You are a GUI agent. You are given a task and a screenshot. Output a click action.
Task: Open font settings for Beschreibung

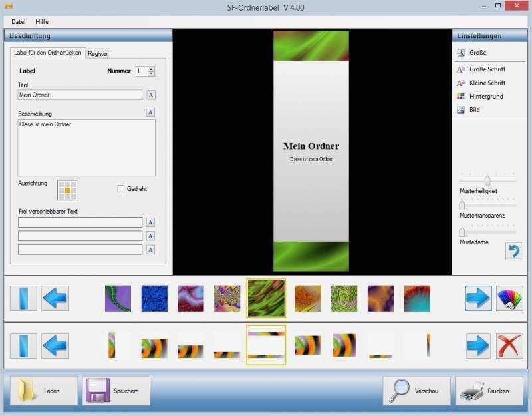(x=150, y=112)
